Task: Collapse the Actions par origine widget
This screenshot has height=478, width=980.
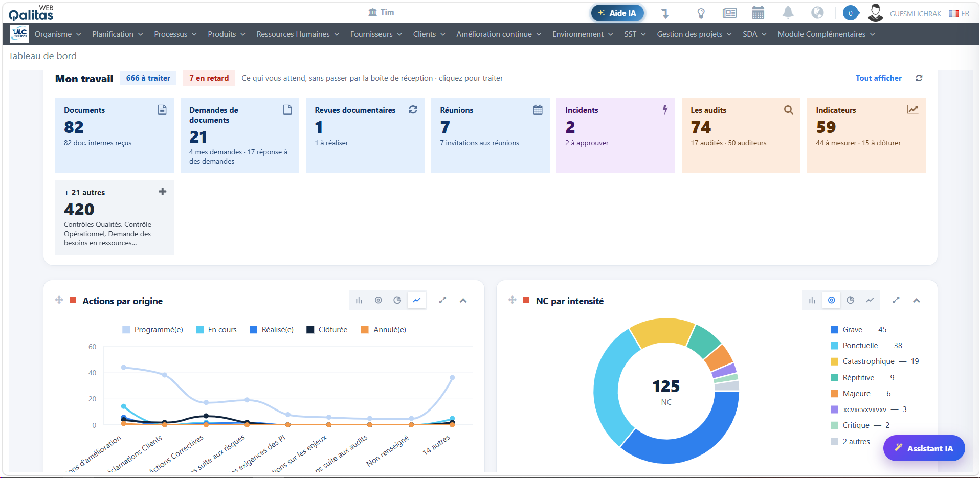Action: coord(463,301)
